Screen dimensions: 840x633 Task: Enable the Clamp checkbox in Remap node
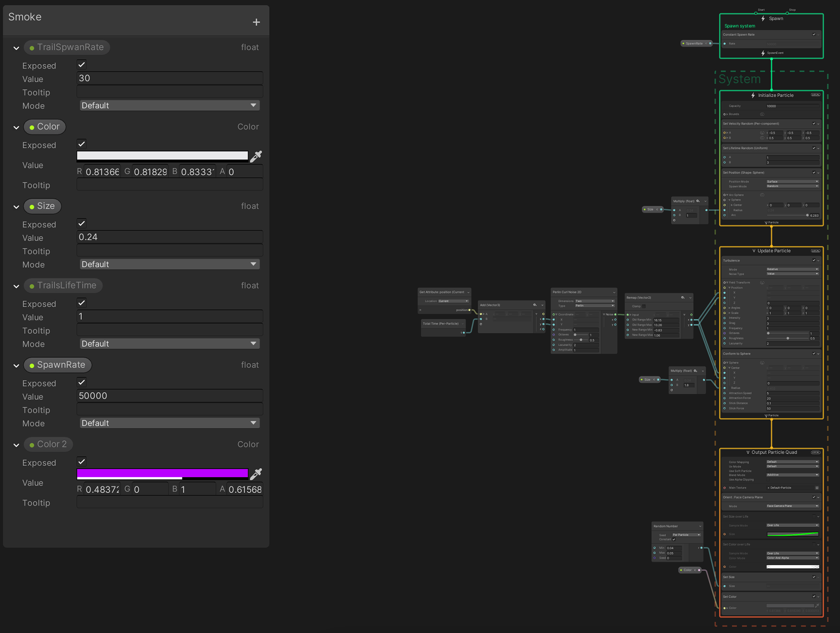click(644, 306)
